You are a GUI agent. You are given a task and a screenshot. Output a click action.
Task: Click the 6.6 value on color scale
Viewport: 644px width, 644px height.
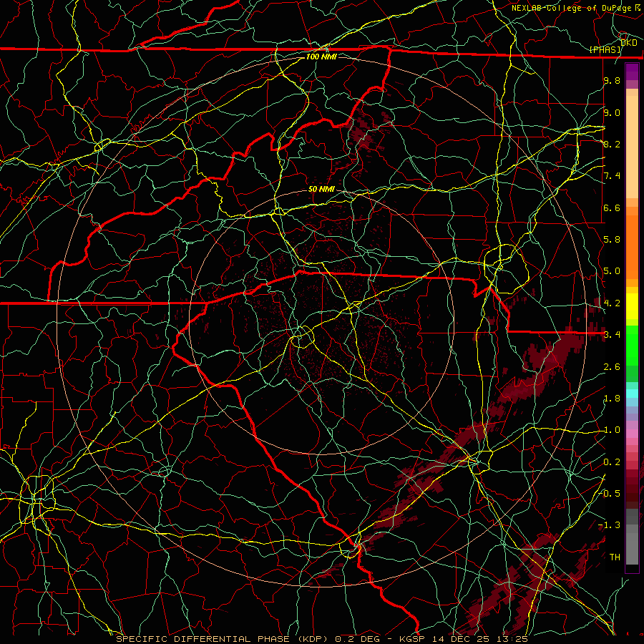click(x=612, y=208)
